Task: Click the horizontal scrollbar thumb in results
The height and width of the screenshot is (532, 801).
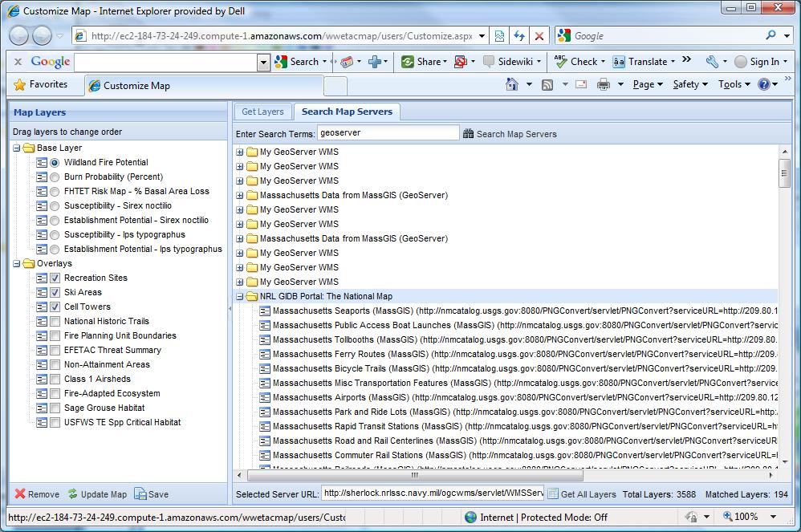Action: tap(415, 475)
